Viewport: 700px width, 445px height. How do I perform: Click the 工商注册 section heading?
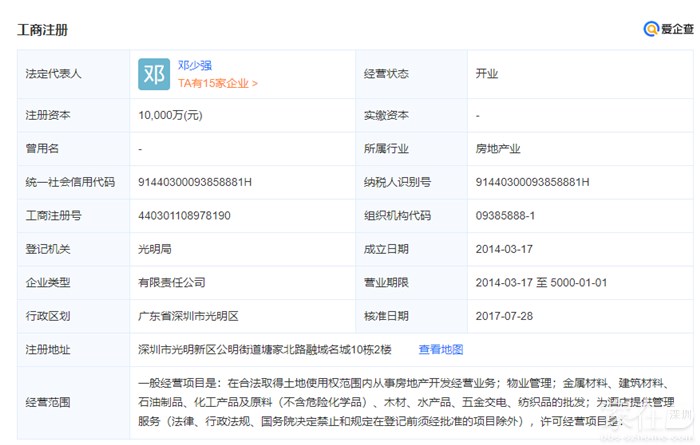tap(43, 30)
